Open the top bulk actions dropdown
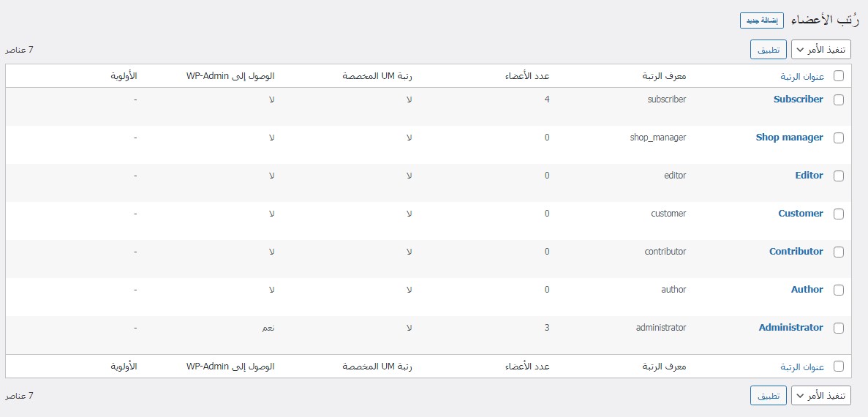Screen dimensions: 868x417 coord(822,50)
